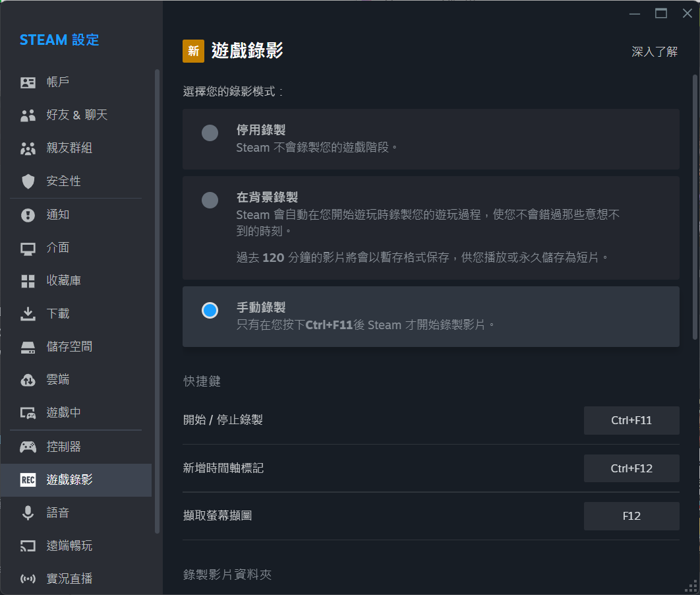The width and height of the screenshot is (700, 595).
Task: Switch to 通知 settings
Action: (x=76, y=215)
